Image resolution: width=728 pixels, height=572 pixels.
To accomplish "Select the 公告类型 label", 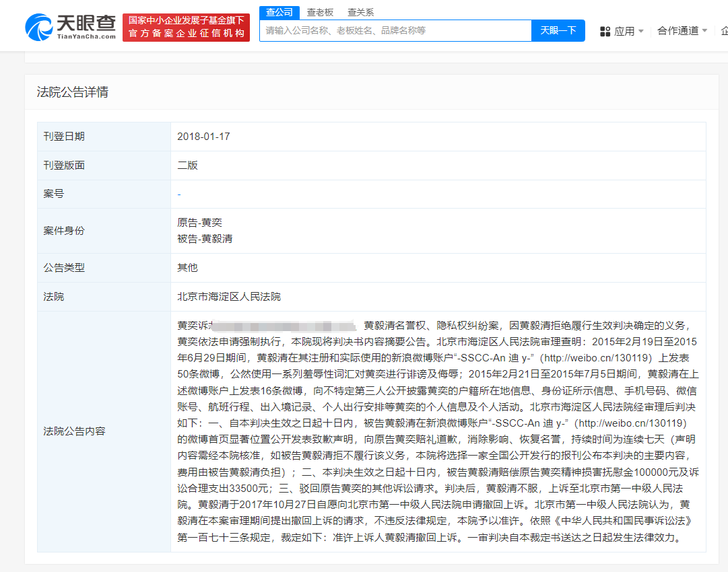I will [64, 268].
